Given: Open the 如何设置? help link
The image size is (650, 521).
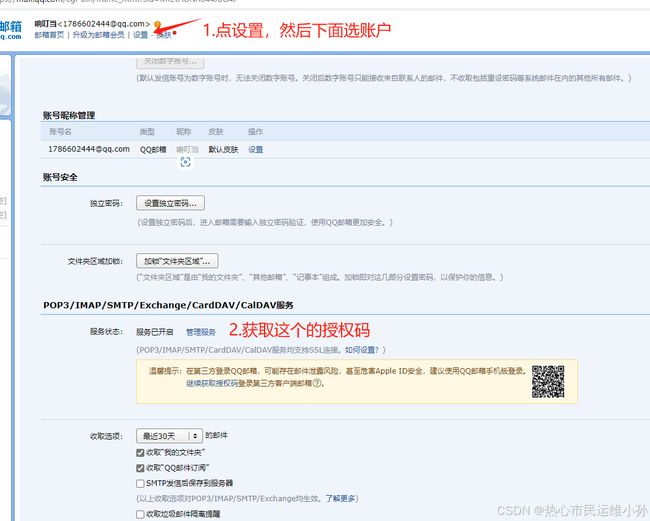Looking at the screenshot, I should [x=362, y=350].
